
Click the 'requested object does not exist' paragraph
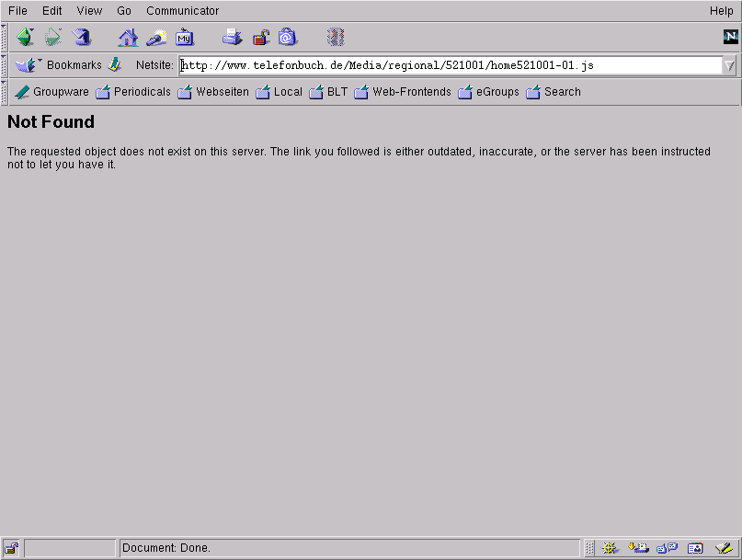[x=359, y=158]
